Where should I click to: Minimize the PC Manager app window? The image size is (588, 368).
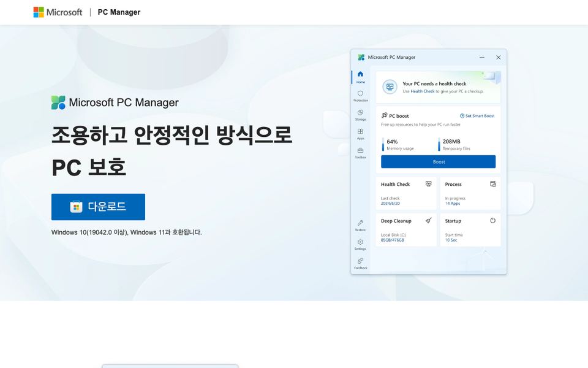pos(482,58)
